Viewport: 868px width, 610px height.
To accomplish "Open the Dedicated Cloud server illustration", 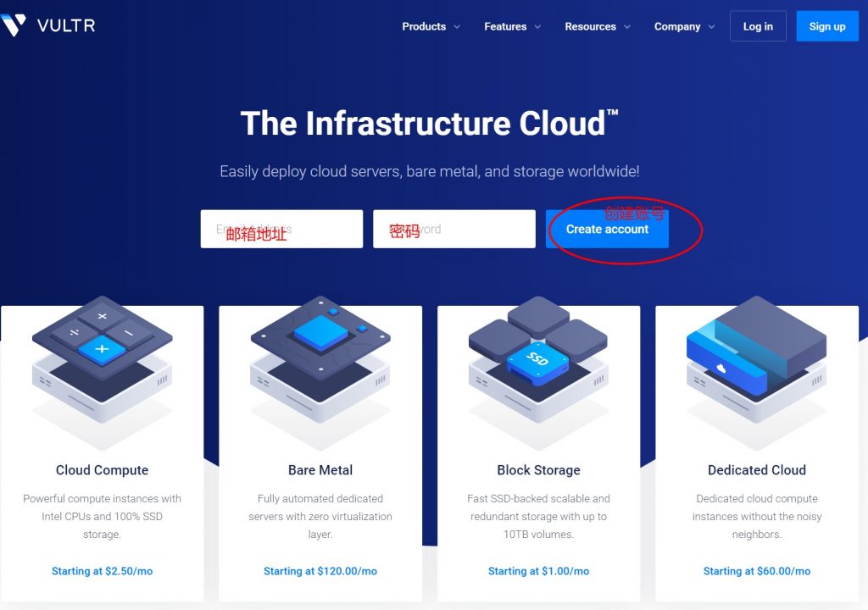I will point(756,372).
